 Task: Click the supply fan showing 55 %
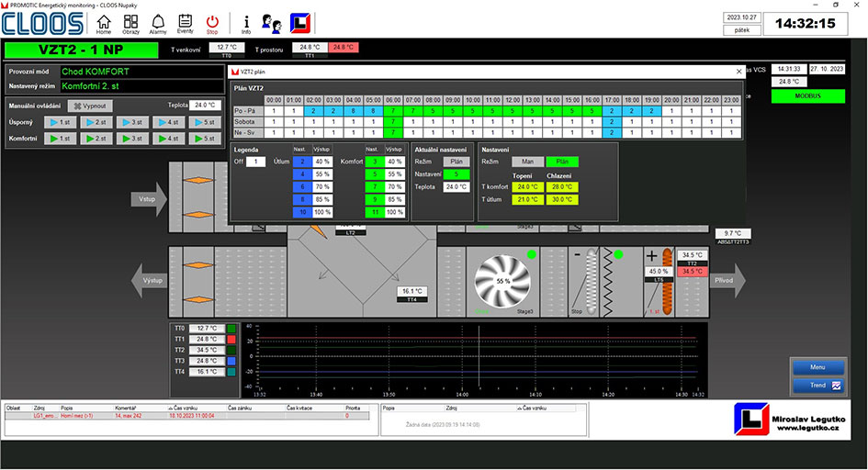point(502,280)
